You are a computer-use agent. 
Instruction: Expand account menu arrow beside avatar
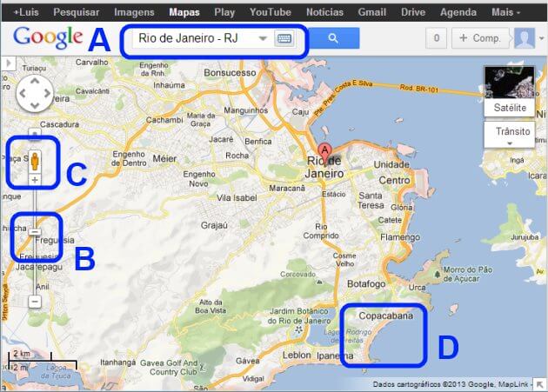pos(541,38)
